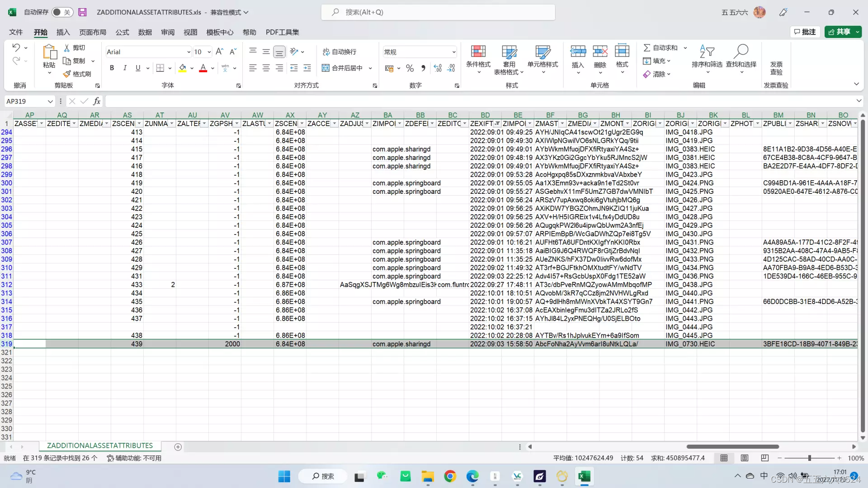Image resolution: width=868 pixels, height=488 pixels.
Task: Open the ZSCEN filter dropdown in column AS
Action: 139,124
